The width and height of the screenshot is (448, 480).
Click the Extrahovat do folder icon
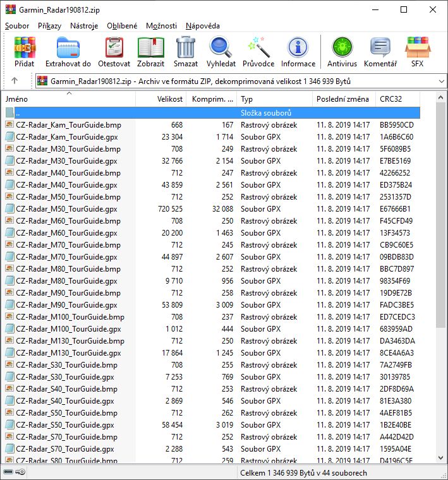click(68, 47)
